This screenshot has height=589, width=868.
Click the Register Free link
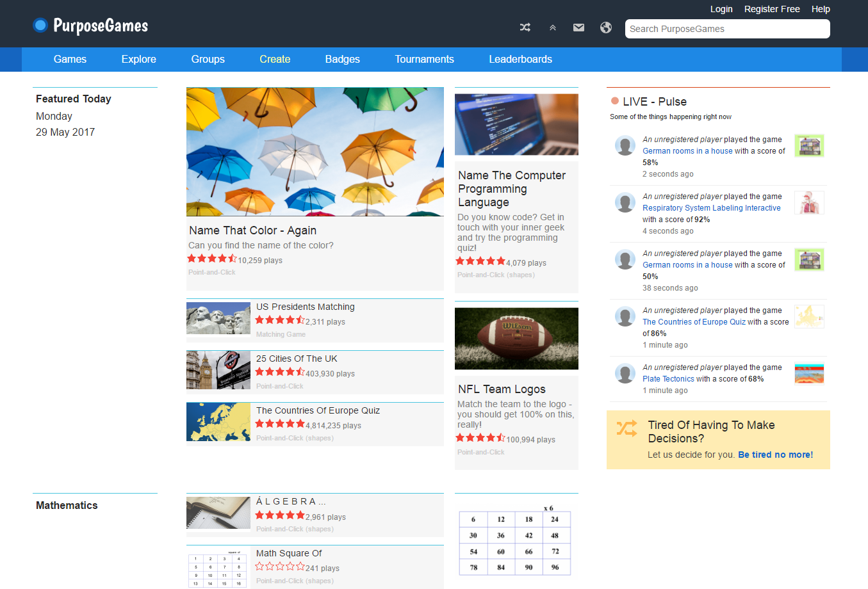[x=771, y=9]
